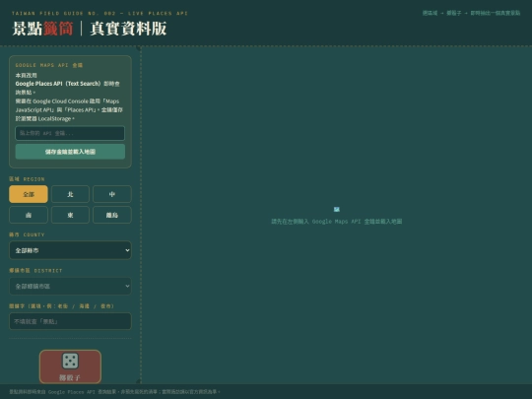Click the Google Maps API panel heading
Screen dimensions: 532x399
[x=49, y=65]
